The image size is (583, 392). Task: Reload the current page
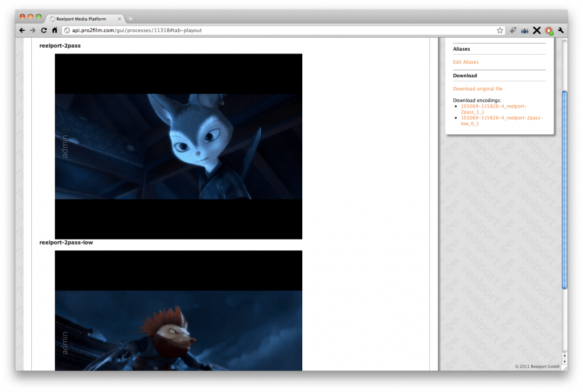point(44,31)
